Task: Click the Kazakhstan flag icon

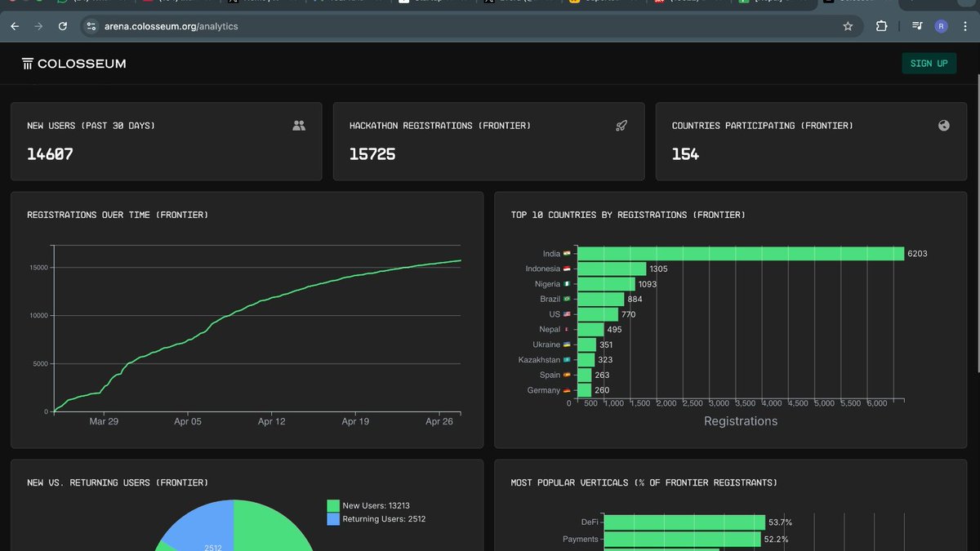Action: tap(567, 359)
